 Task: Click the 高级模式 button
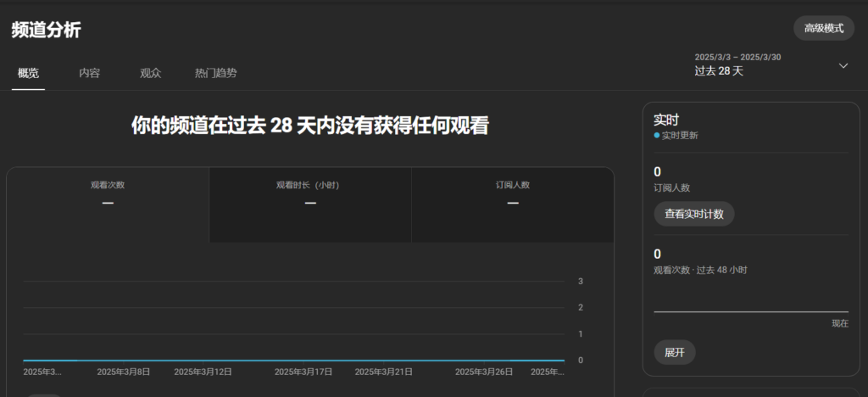pos(823,28)
